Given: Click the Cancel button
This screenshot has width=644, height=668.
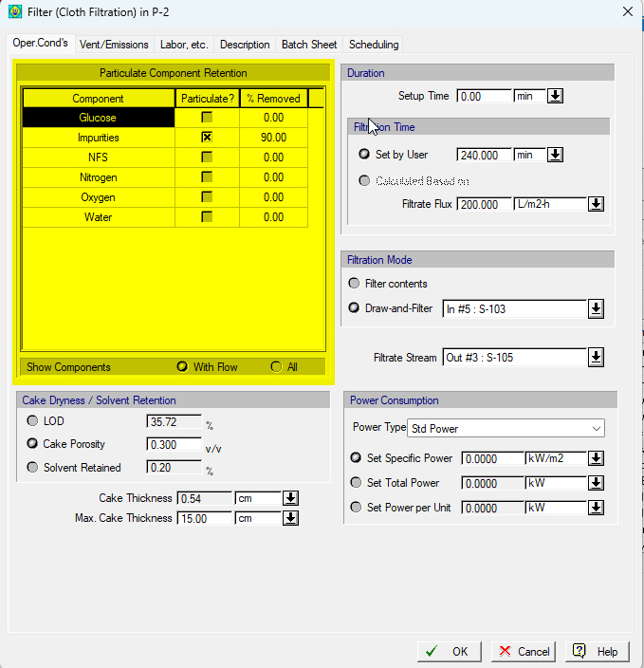Looking at the screenshot, I should [x=524, y=651].
